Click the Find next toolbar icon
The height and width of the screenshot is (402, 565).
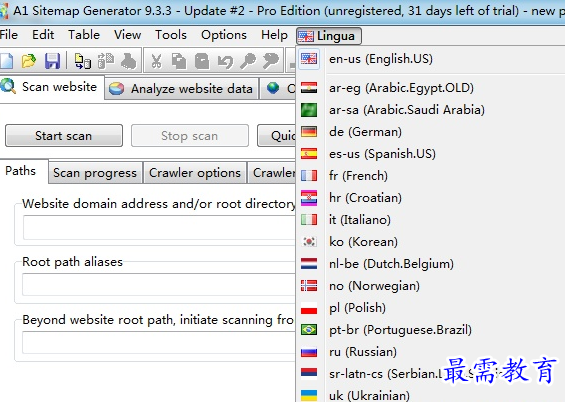tap(271, 61)
